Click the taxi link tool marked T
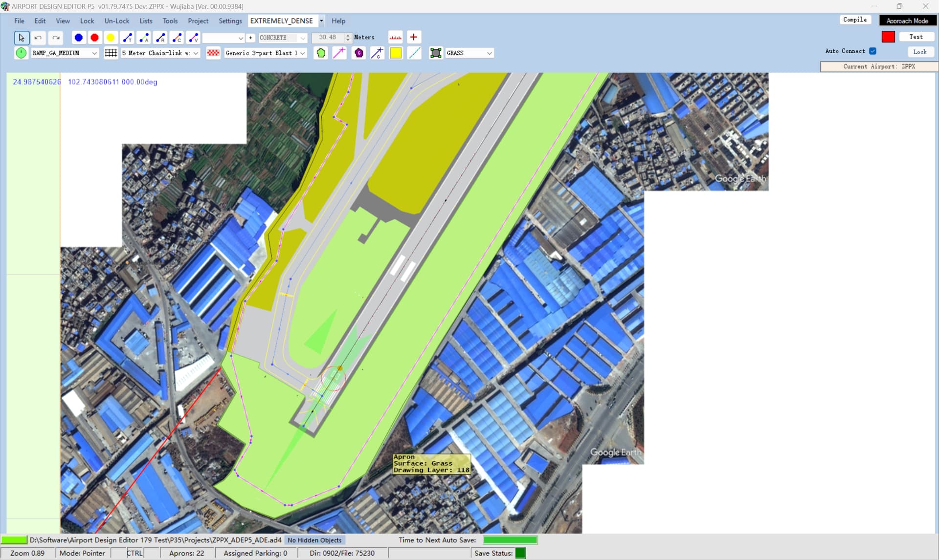The height and width of the screenshot is (560, 939). tap(127, 38)
